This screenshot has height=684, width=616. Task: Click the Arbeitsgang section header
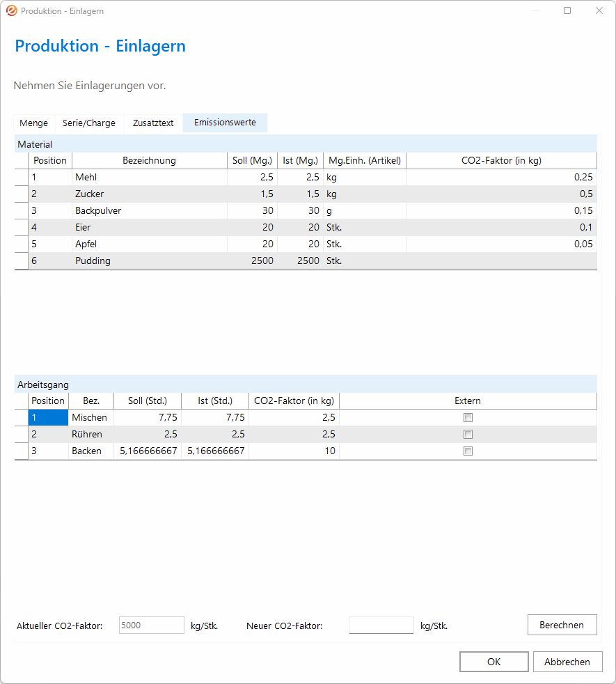(x=306, y=384)
